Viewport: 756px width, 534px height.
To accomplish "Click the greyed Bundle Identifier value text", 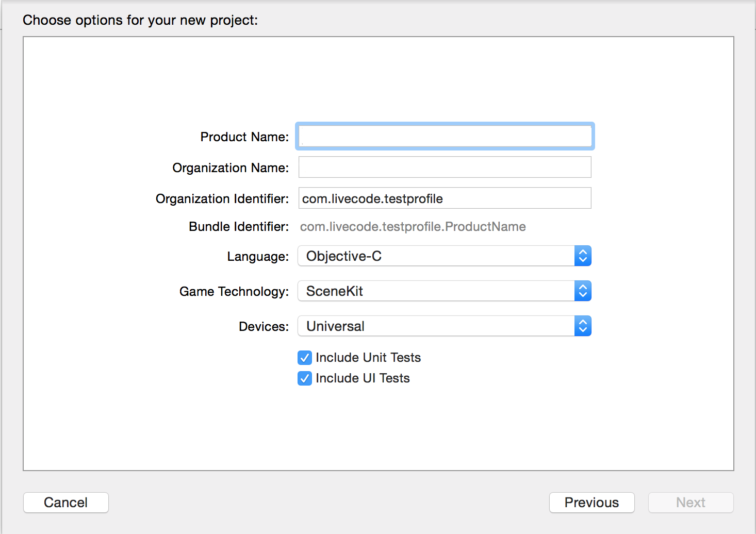I will (x=413, y=227).
